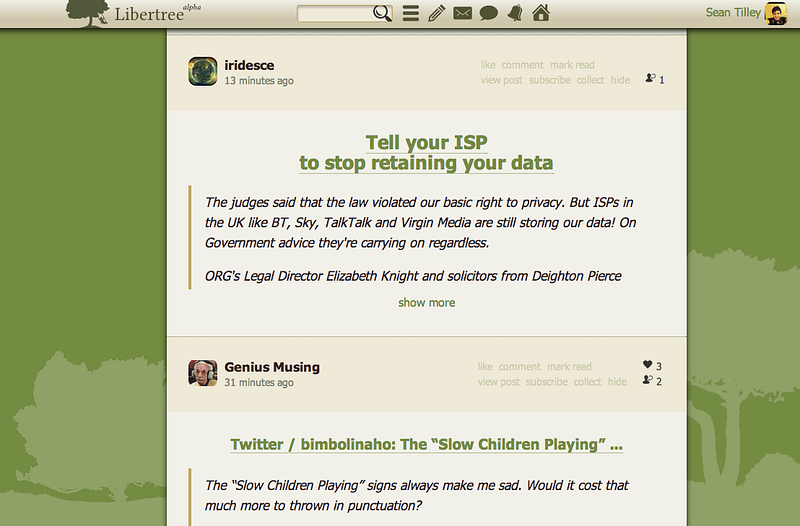Click the 'Slow Children Playing' quote text
The image size is (800, 526).
click(417, 495)
